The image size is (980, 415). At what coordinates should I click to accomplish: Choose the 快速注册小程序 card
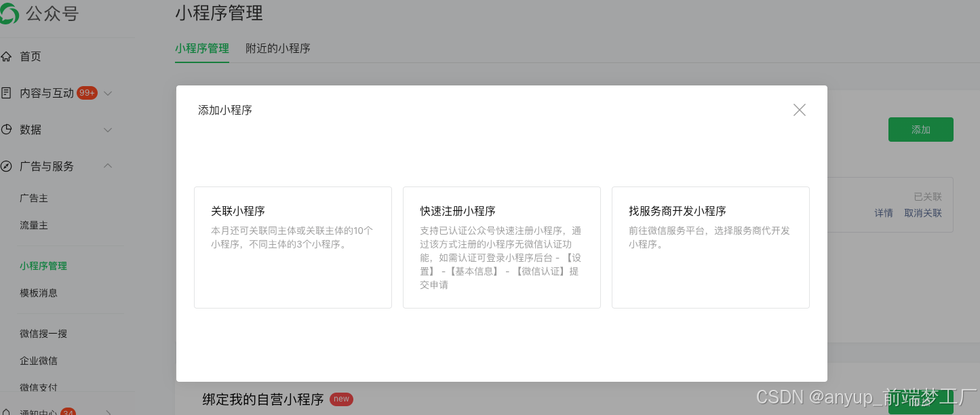[x=502, y=248]
